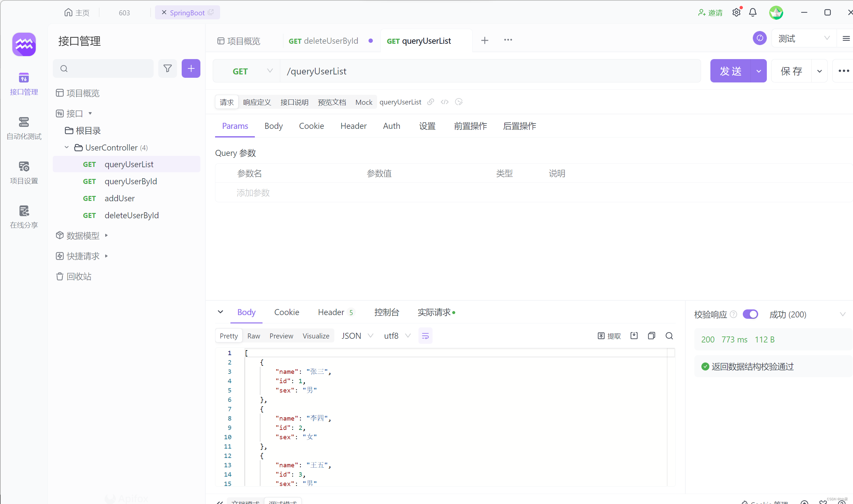This screenshot has width=853, height=504.
Task: Download the response with save icon
Action: (x=634, y=336)
